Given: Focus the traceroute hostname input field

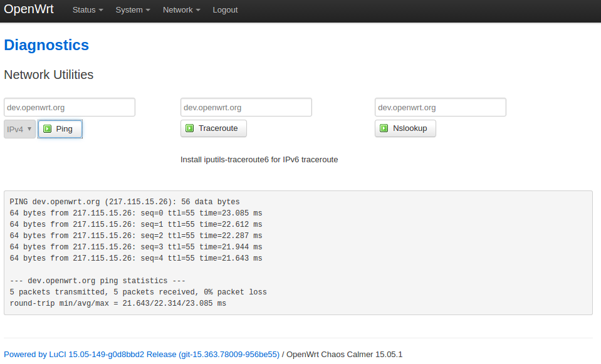Looking at the screenshot, I should tap(246, 107).
